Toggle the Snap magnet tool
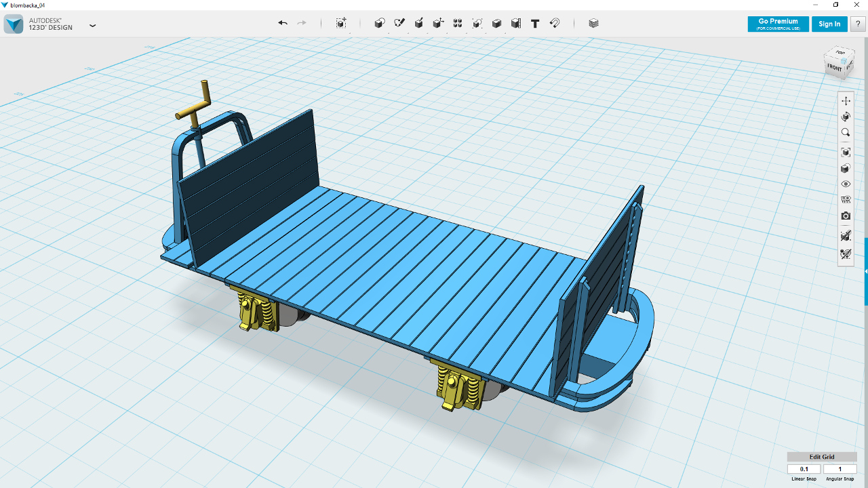868x488 pixels. [555, 23]
